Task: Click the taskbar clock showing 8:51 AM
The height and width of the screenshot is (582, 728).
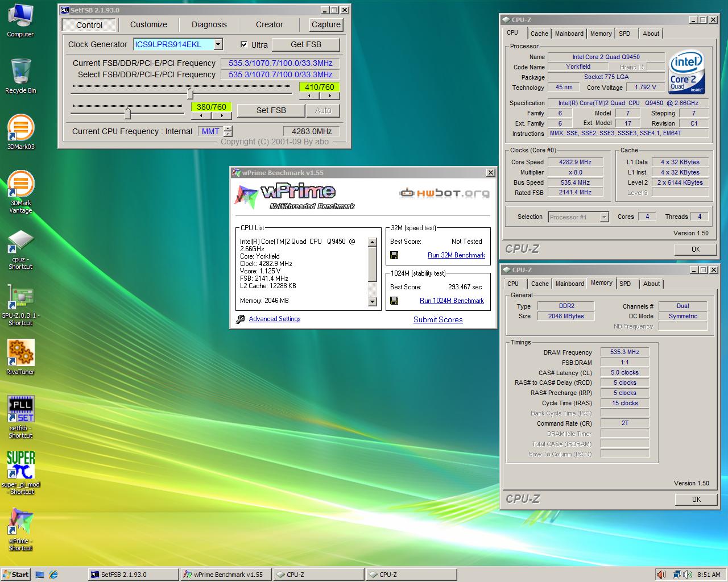Action: 709,575
